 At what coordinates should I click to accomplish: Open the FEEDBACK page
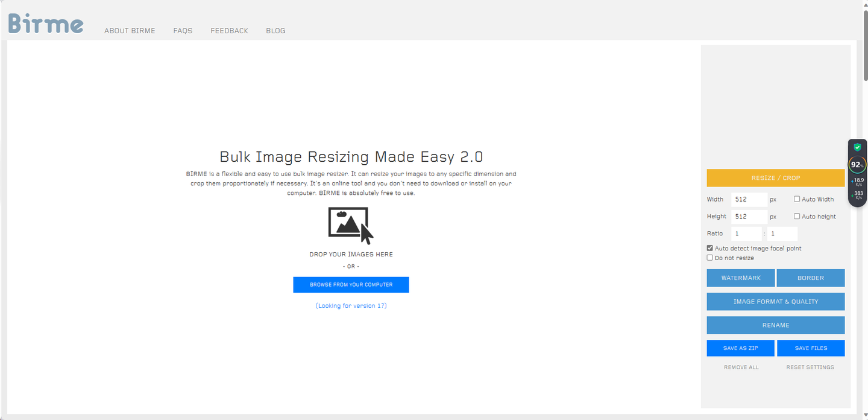pyautogui.click(x=229, y=31)
